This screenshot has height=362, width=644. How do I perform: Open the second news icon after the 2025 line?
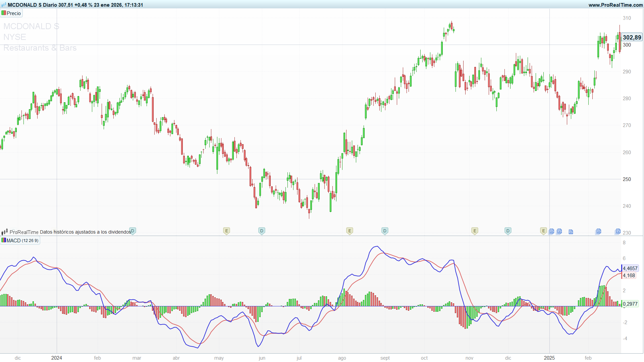[559, 231]
